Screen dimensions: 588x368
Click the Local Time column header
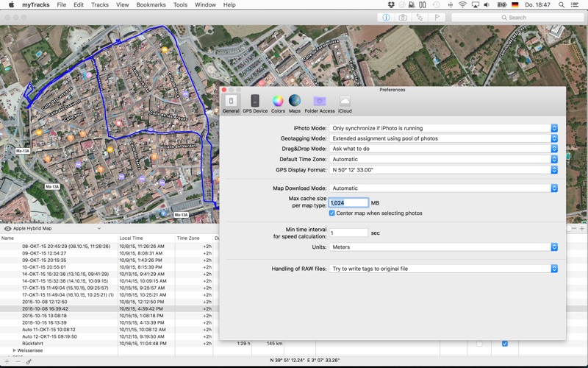pos(132,238)
